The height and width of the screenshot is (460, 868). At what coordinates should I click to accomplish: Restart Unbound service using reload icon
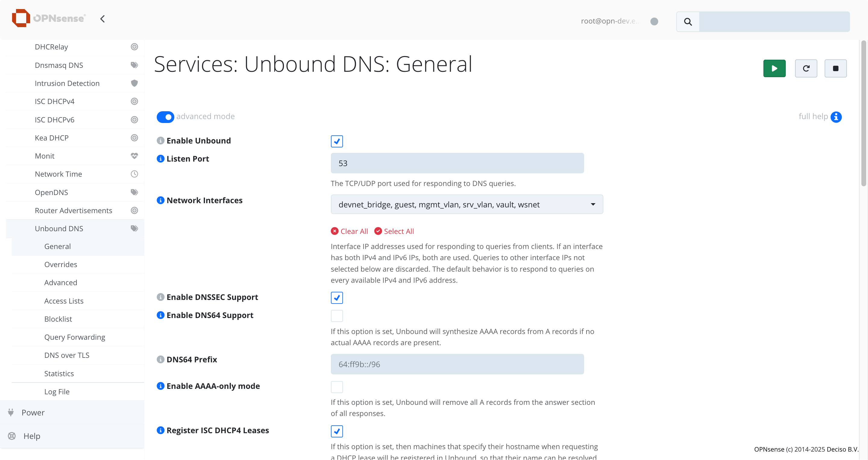806,68
